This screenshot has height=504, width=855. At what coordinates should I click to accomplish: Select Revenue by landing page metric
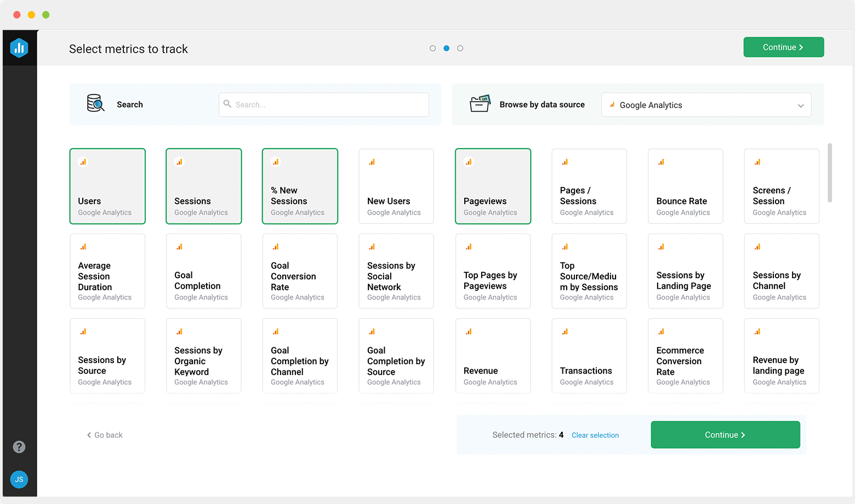tap(782, 356)
